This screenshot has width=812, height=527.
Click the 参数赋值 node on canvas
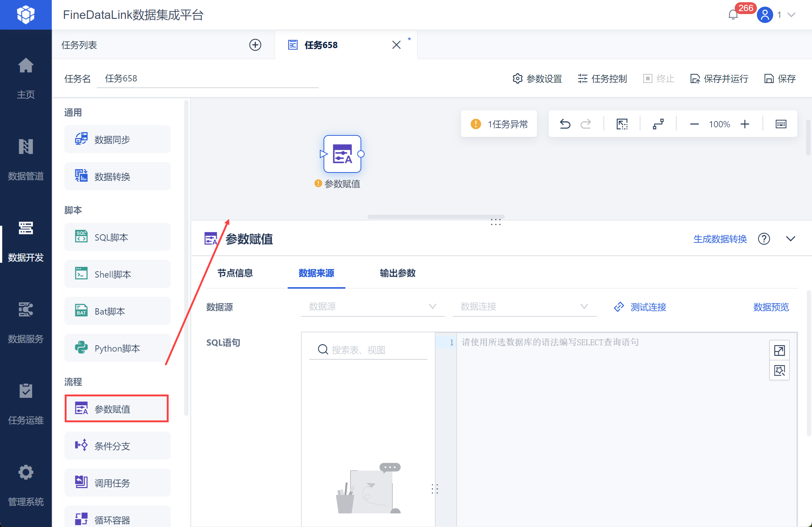pyautogui.click(x=342, y=154)
